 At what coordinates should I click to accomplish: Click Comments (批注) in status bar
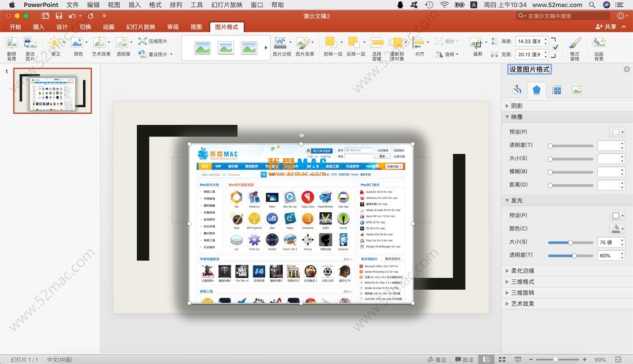click(x=464, y=360)
